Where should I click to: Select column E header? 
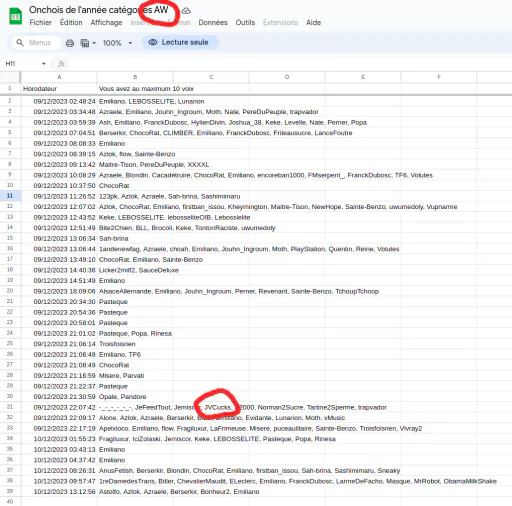click(363, 77)
